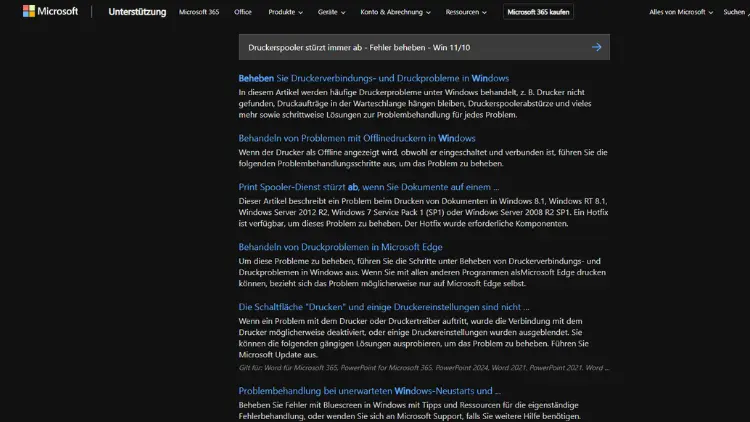Click the 'Gilt für: Word für Microsoft 365' line

(x=424, y=368)
